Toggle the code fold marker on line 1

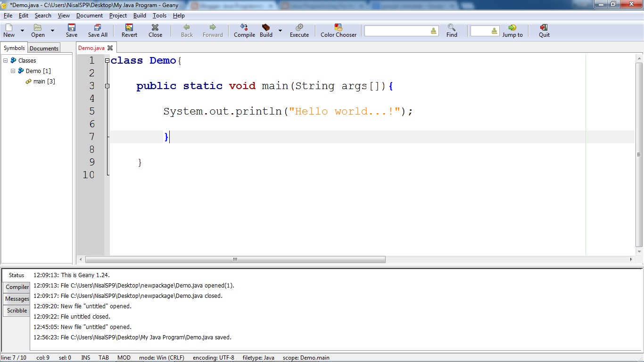pos(107,61)
